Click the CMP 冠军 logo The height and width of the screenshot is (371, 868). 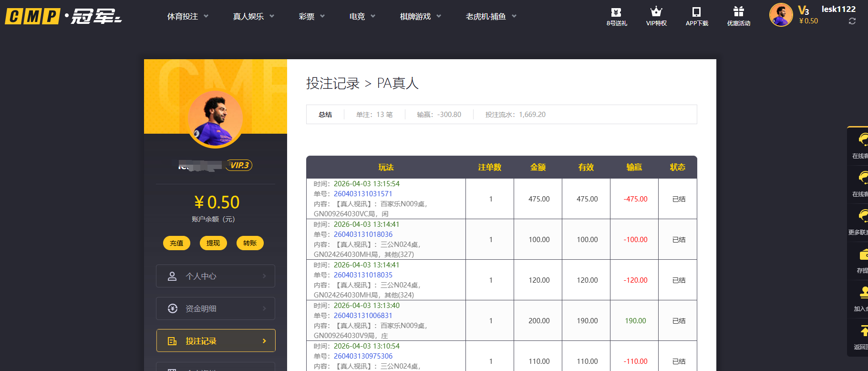[x=63, y=16]
